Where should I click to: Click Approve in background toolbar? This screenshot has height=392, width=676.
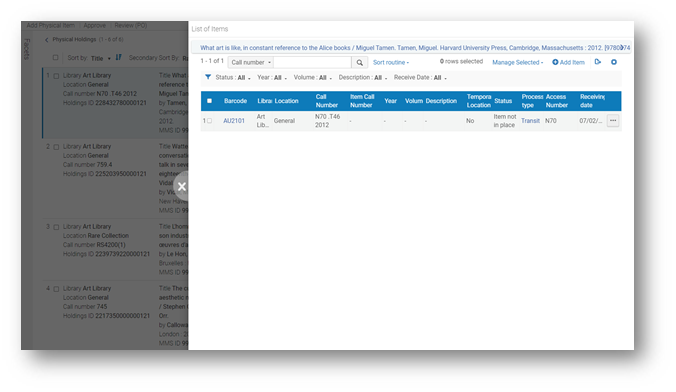coord(94,25)
